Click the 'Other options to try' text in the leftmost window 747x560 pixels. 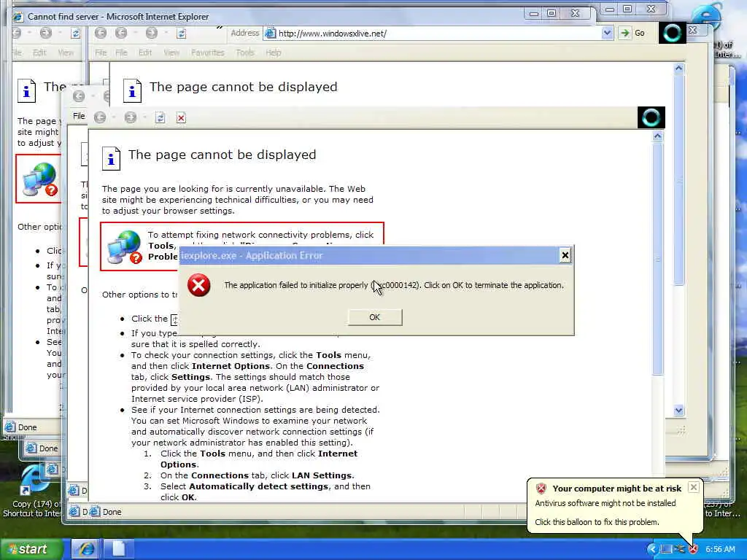tap(40, 227)
